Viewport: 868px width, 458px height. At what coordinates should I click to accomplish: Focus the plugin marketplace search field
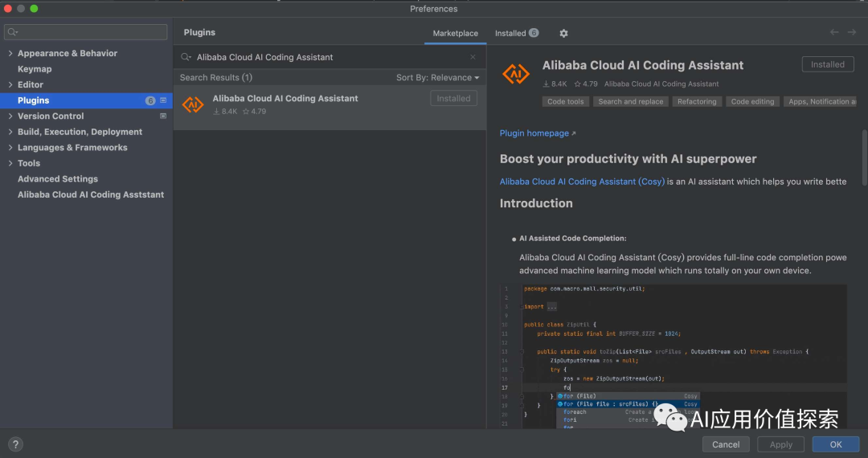pos(330,57)
